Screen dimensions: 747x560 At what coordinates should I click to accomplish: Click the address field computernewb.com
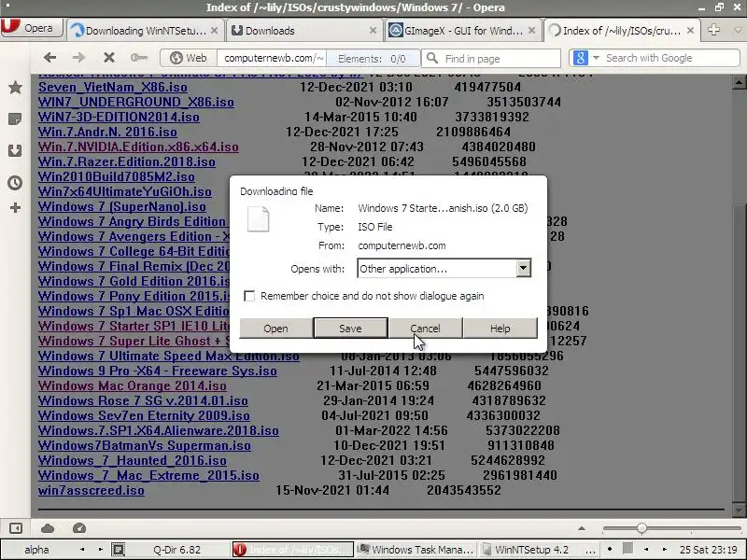pos(272,58)
